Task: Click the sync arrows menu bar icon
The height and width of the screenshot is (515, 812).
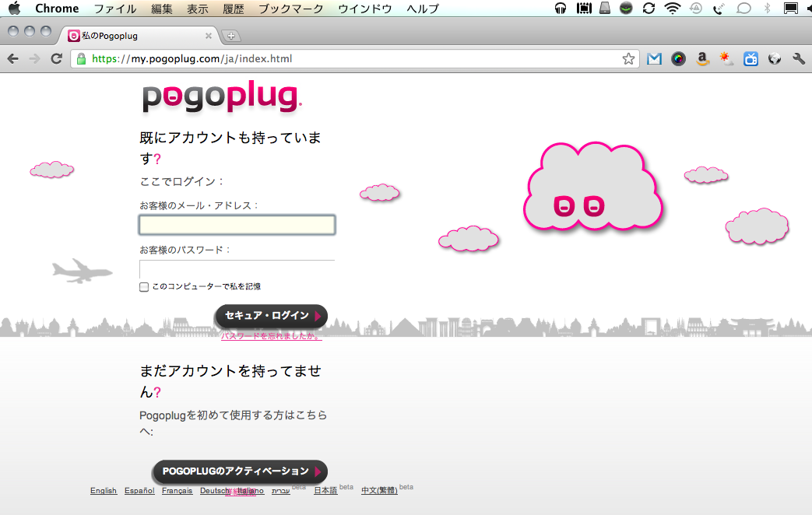Action: pyautogui.click(x=649, y=9)
